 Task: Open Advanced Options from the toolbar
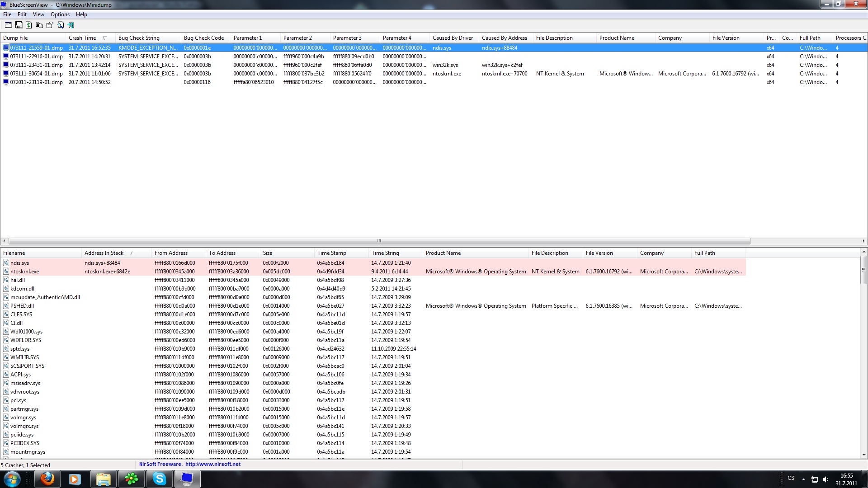(8, 25)
